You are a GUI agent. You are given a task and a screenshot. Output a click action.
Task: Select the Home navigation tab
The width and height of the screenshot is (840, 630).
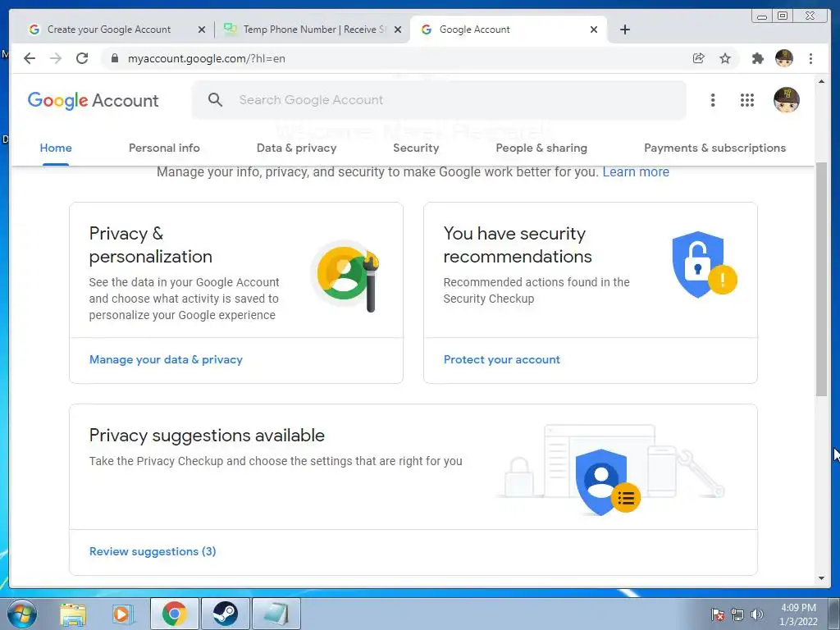[x=56, y=148]
